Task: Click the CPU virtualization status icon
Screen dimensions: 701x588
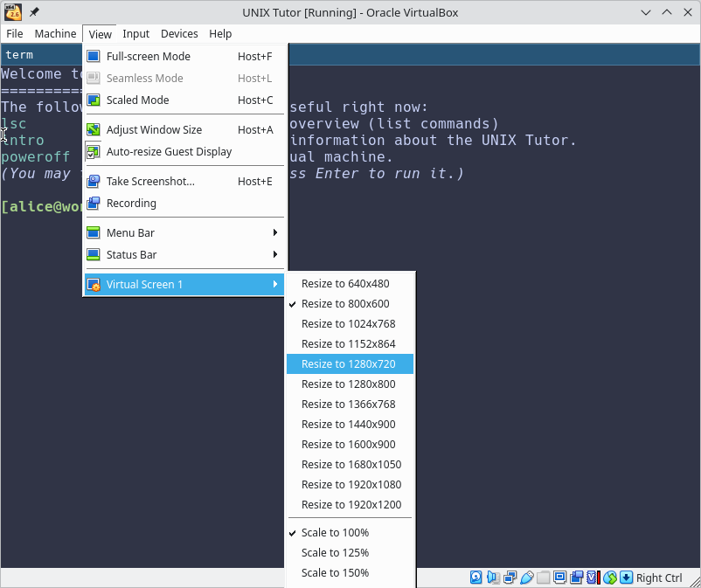Action: click(x=593, y=578)
